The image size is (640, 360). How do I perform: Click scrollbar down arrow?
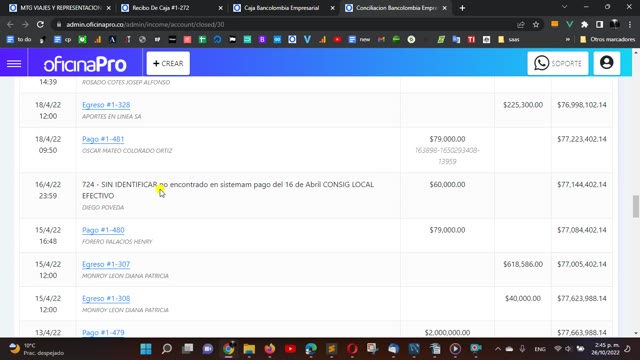(636, 333)
